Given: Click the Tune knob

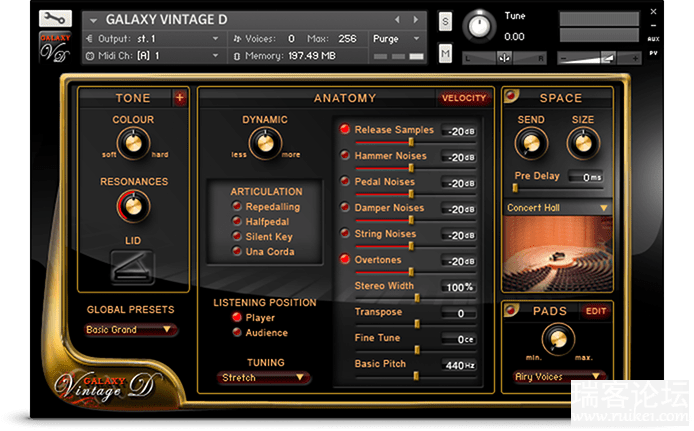Looking at the screenshot, I should (x=479, y=26).
